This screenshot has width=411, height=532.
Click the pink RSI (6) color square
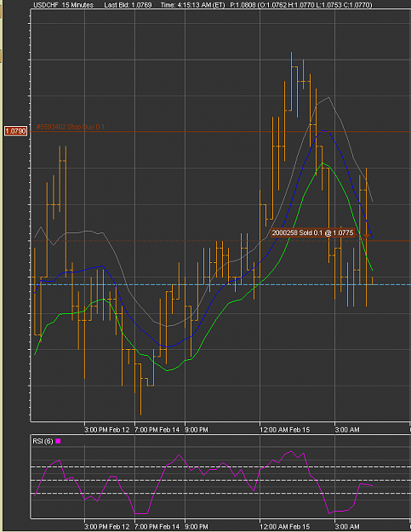[58, 441]
